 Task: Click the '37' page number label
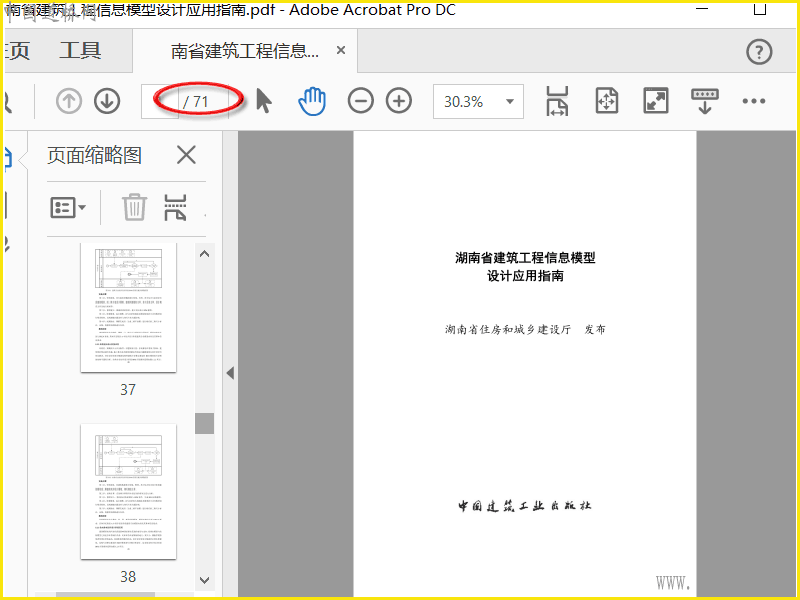point(128,390)
